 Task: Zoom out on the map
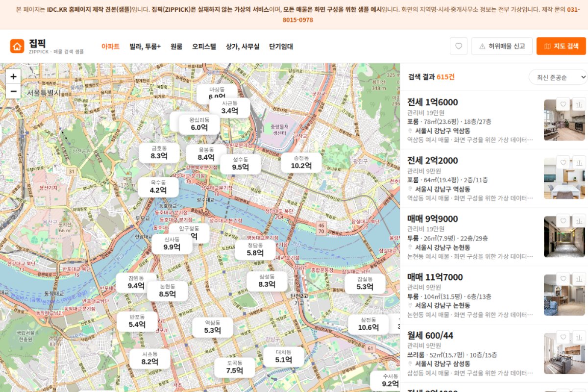tap(13, 91)
